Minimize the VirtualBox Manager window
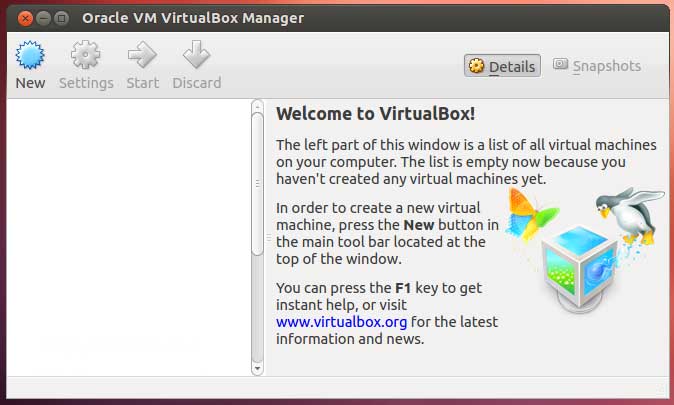This screenshot has height=405, width=674. [43, 18]
